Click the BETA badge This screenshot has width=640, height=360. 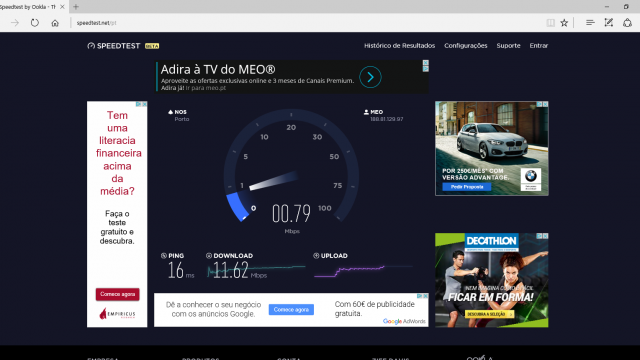tap(152, 46)
